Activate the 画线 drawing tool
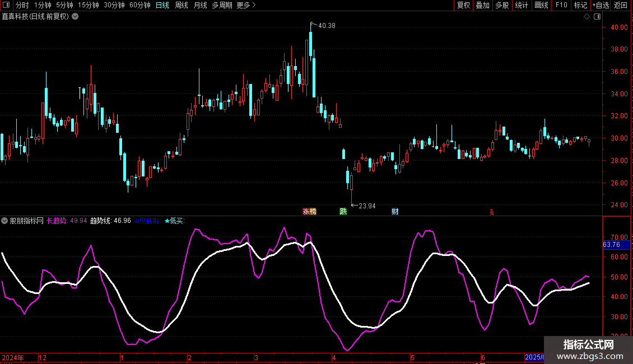The image size is (633, 364). point(541,5)
